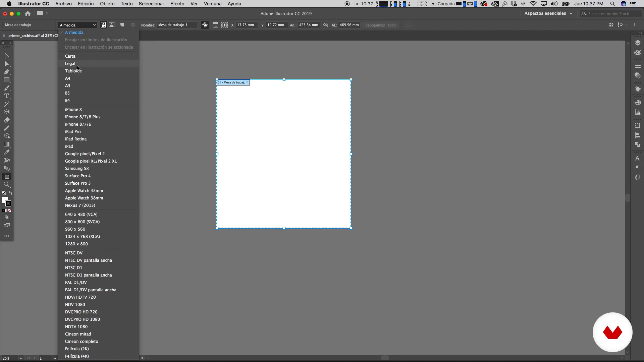Click the stroke color swatch
The height and width of the screenshot is (362, 644).
[x=8, y=203]
